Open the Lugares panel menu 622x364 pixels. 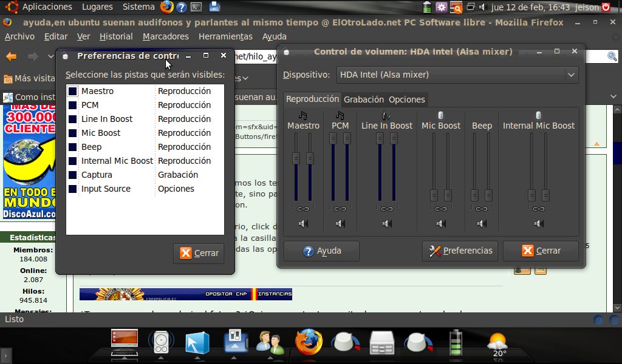click(x=97, y=7)
